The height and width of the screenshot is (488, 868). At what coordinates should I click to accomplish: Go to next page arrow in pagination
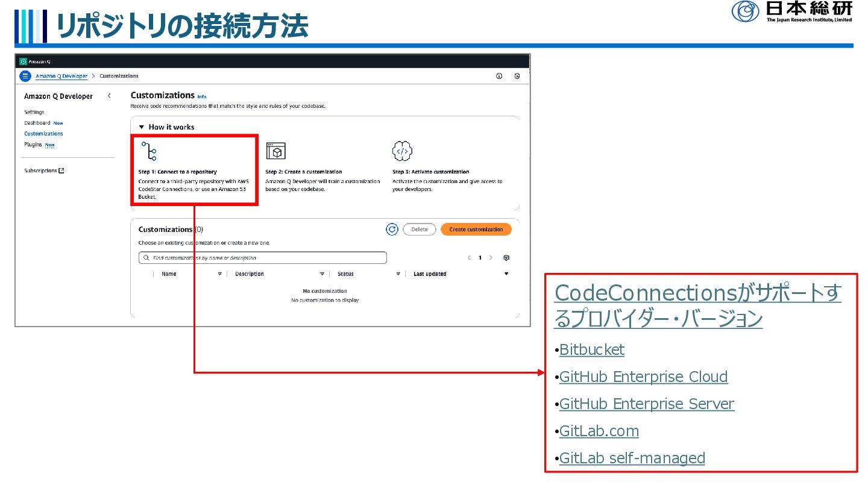tap(491, 258)
